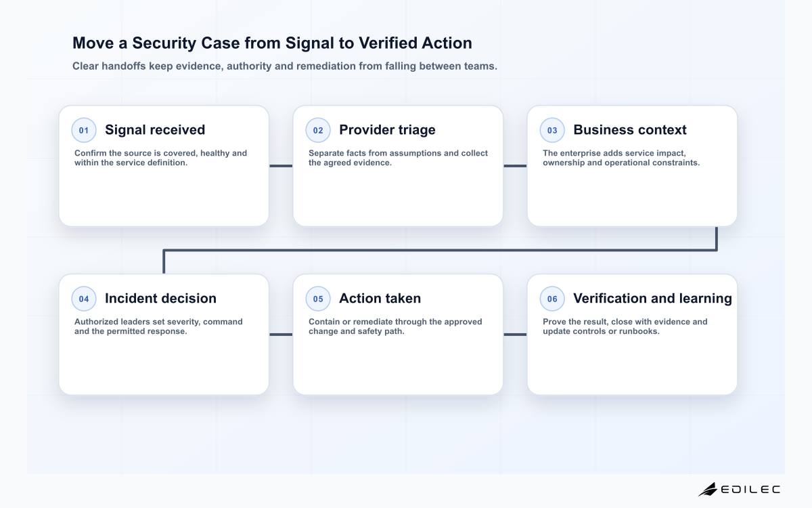Click the 04 step number badge
812x508 pixels.
pyautogui.click(x=84, y=299)
